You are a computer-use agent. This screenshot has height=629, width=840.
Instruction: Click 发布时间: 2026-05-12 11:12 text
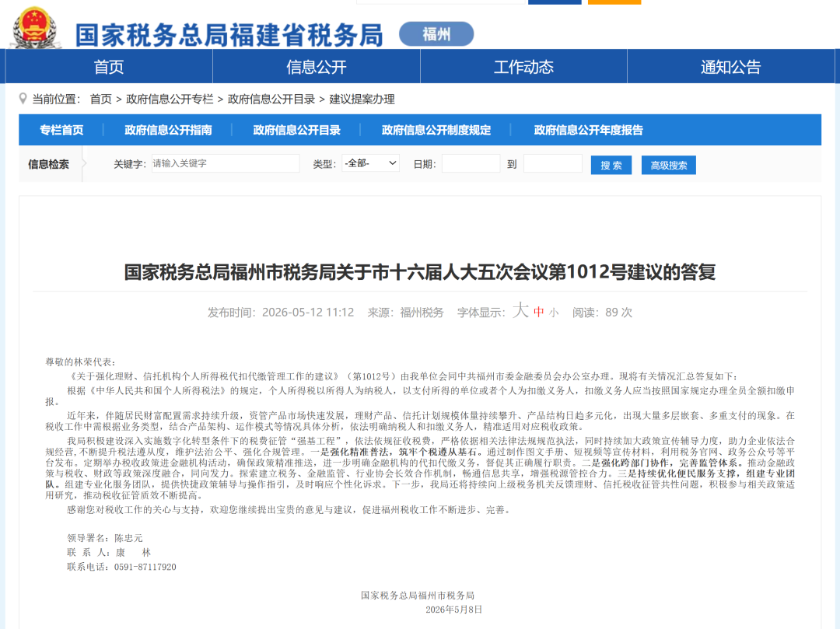click(x=281, y=313)
